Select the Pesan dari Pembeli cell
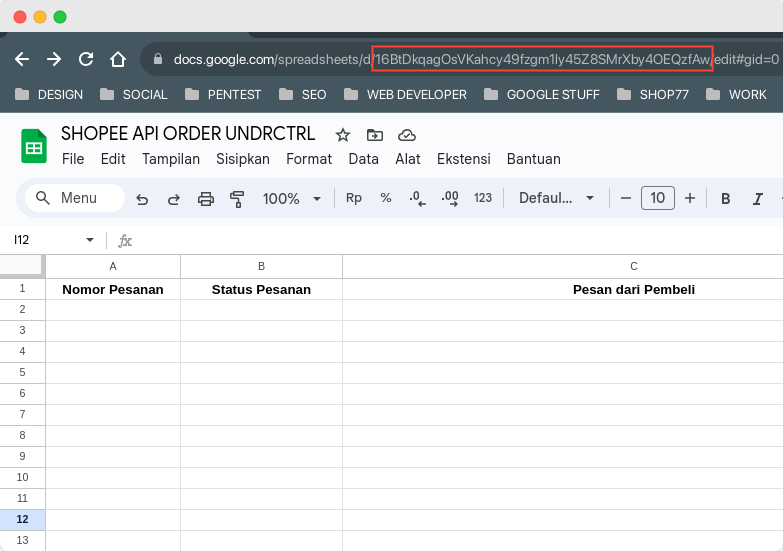Viewport: 783px width, 551px height. coord(563,289)
